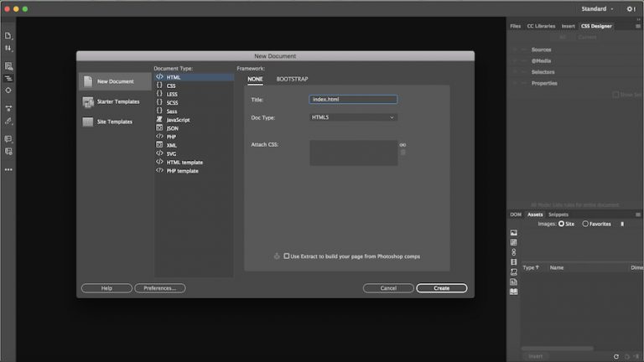This screenshot has width=644, height=362.
Task: Select the Site radio button
Action: point(562,224)
